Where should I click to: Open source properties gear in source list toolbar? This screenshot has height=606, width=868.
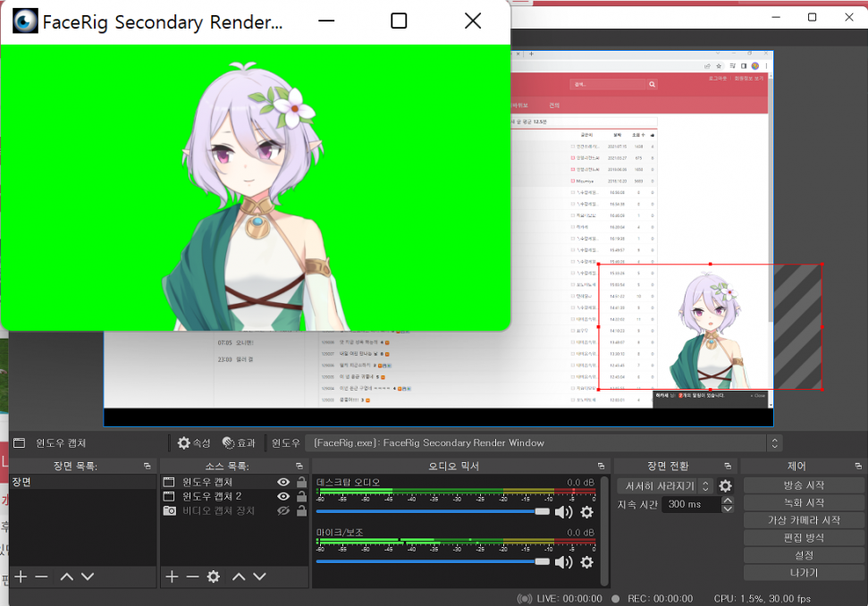click(x=213, y=577)
